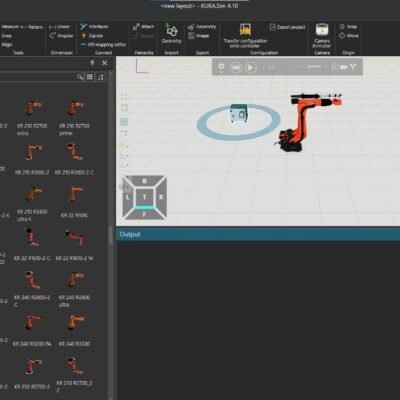
Task: Reset the simulation with rewind button
Action: pos(236,67)
